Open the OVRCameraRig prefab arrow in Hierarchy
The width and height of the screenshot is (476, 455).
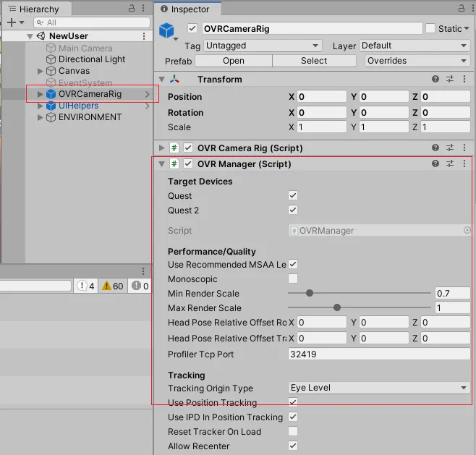pyautogui.click(x=148, y=94)
